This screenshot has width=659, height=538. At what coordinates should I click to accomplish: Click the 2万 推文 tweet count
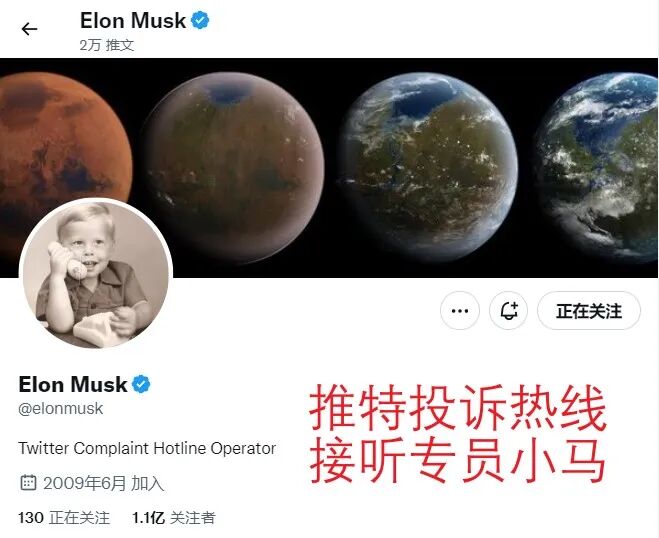pos(107,45)
